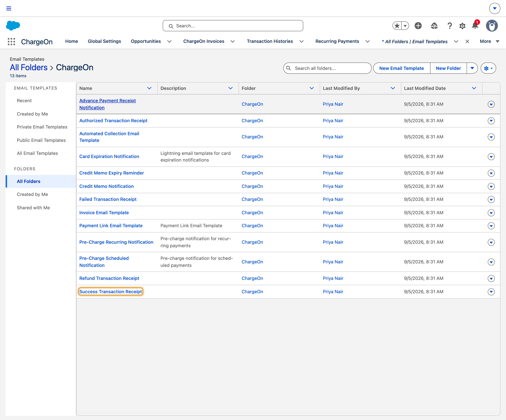Open the Last Modified Date column chevron

pos(474,88)
